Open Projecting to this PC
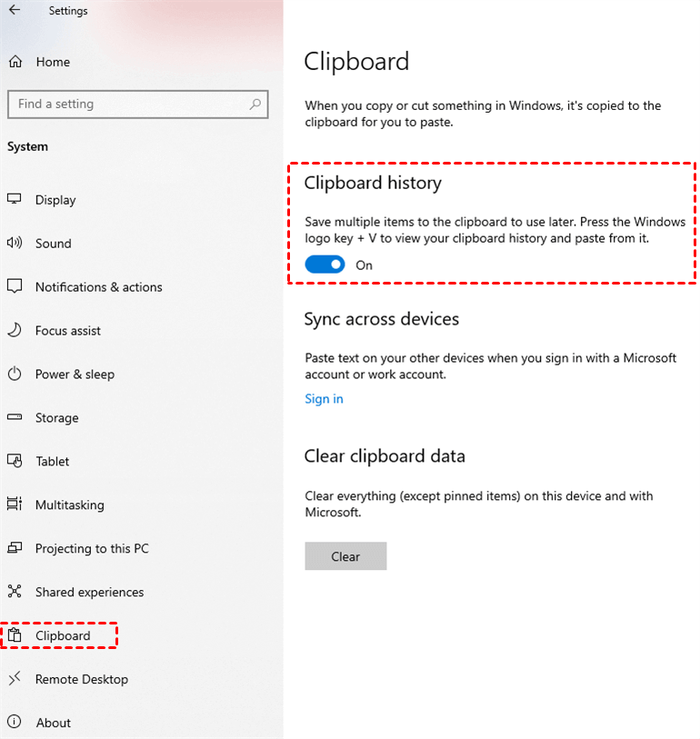The width and height of the screenshot is (700, 739). pyautogui.click(x=92, y=549)
